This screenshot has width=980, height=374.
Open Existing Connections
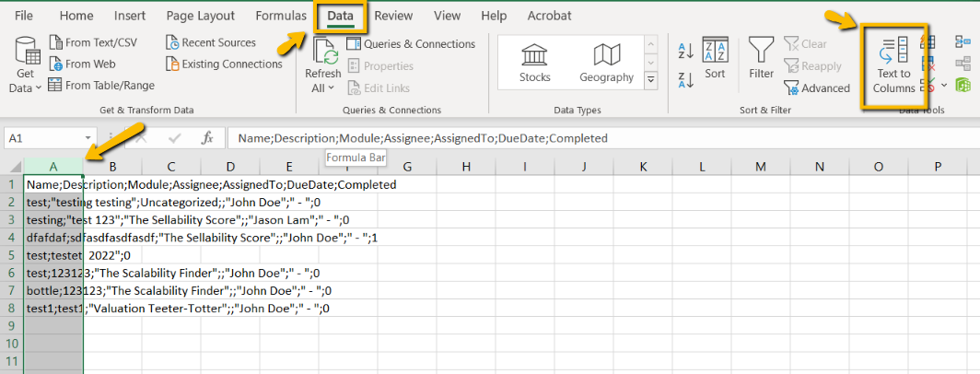(x=225, y=64)
